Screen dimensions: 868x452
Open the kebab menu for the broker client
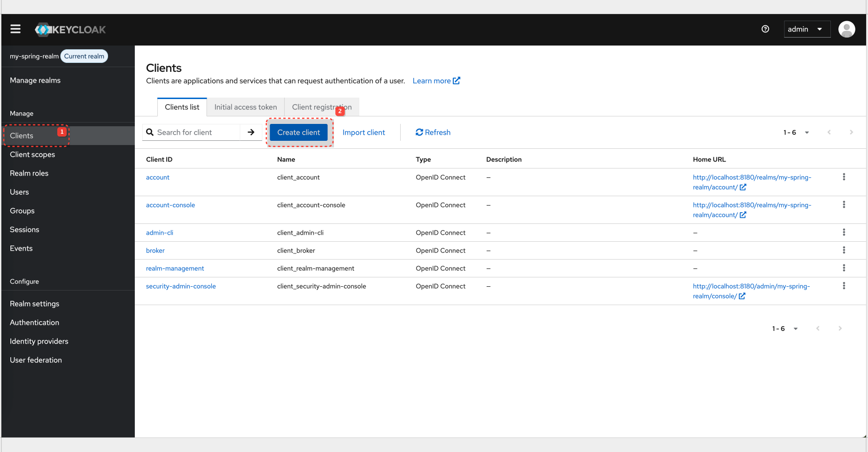pos(844,250)
